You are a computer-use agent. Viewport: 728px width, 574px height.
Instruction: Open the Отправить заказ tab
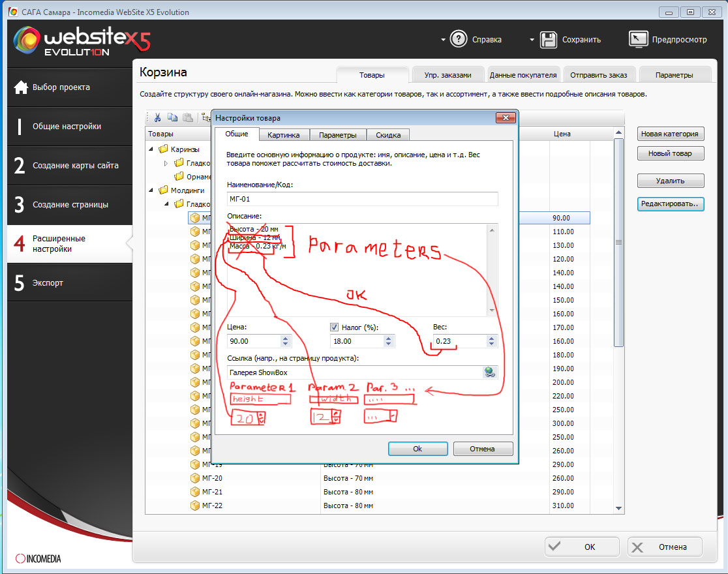[598, 75]
